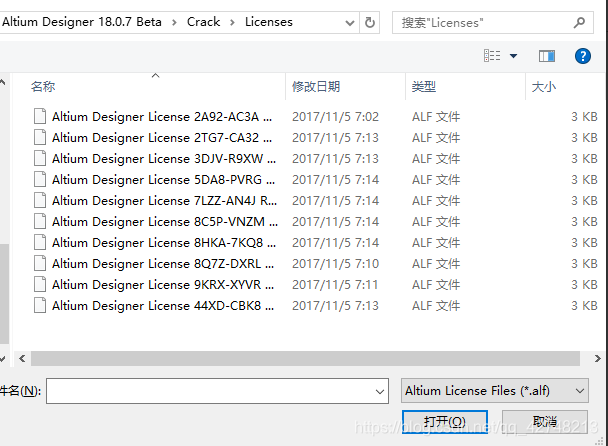Sort by the 类型 column header
The height and width of the screenshot is (446, 608).
point(424,86)
